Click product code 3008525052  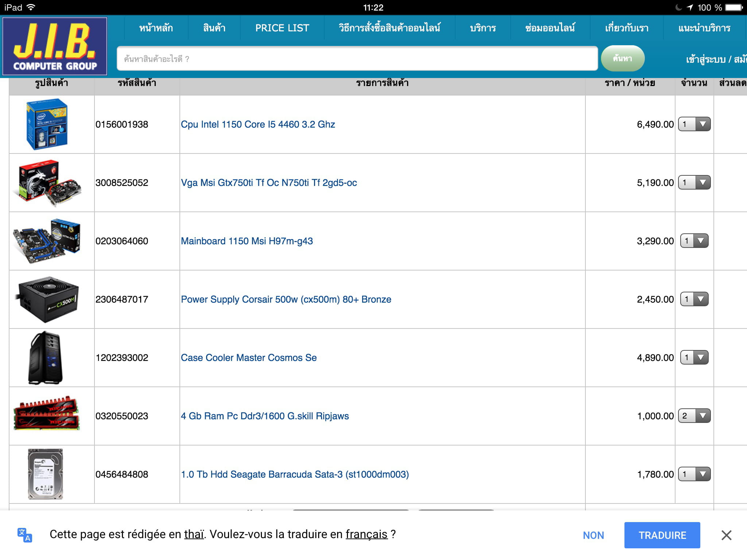[122, 183]
